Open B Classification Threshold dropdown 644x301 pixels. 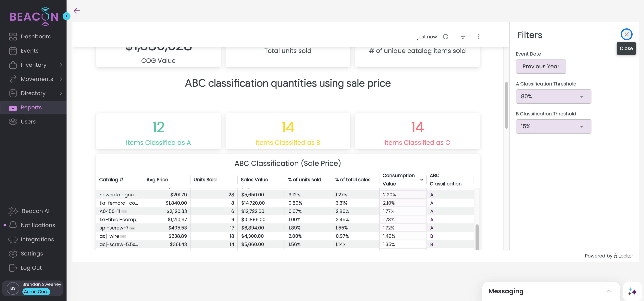(x=553, y=127)
